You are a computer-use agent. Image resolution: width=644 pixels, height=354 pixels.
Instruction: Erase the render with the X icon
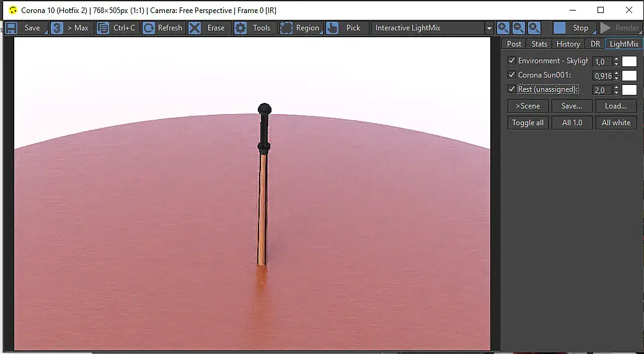click(195, 28)
